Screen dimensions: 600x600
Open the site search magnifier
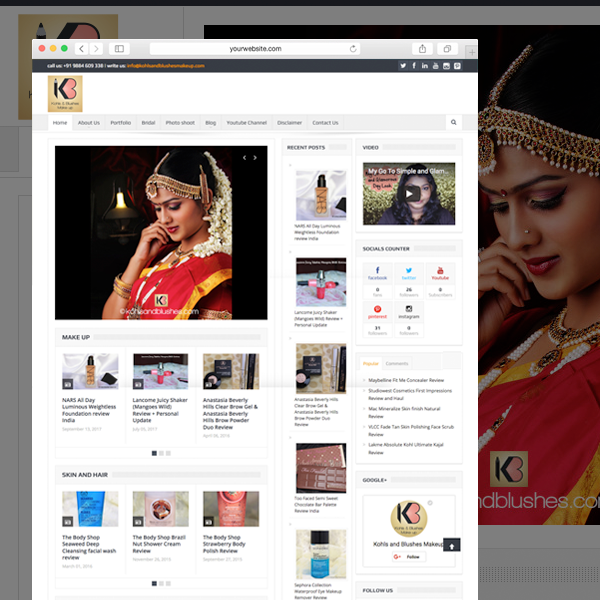click(453, 122)
